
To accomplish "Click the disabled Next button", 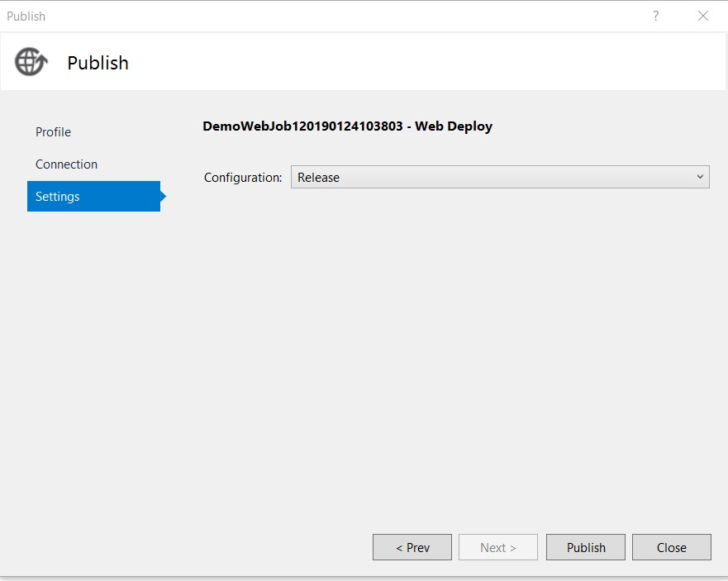I will (x=498, y=547).
